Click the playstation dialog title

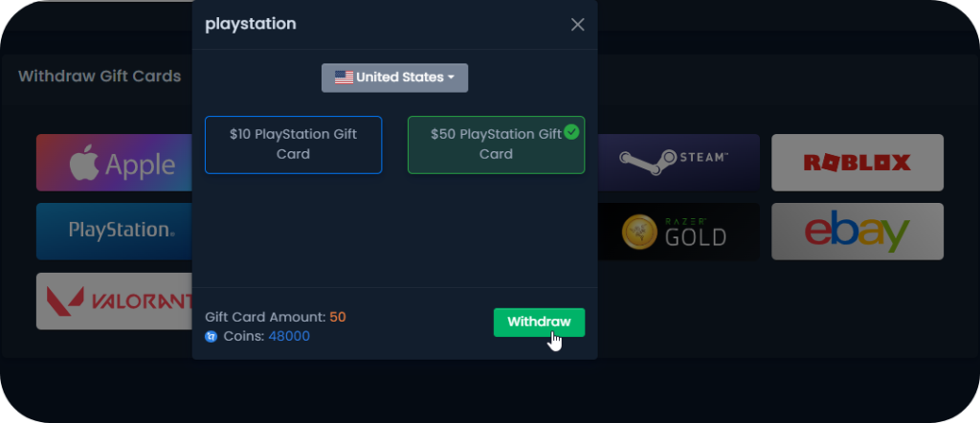click(x=251, y=24)
